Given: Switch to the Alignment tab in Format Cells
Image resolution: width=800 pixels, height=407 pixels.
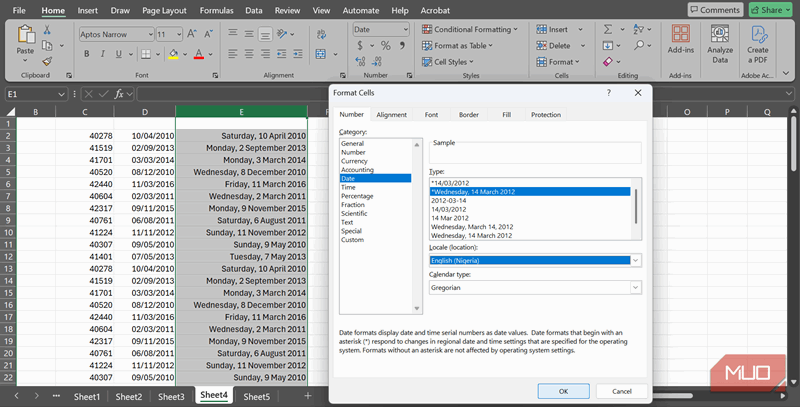Looking at the screenshot, I should coord(391,115).
